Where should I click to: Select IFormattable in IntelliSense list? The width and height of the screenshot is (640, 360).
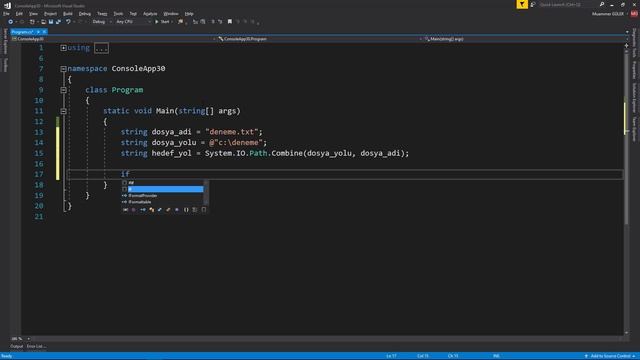pos(163,202)
